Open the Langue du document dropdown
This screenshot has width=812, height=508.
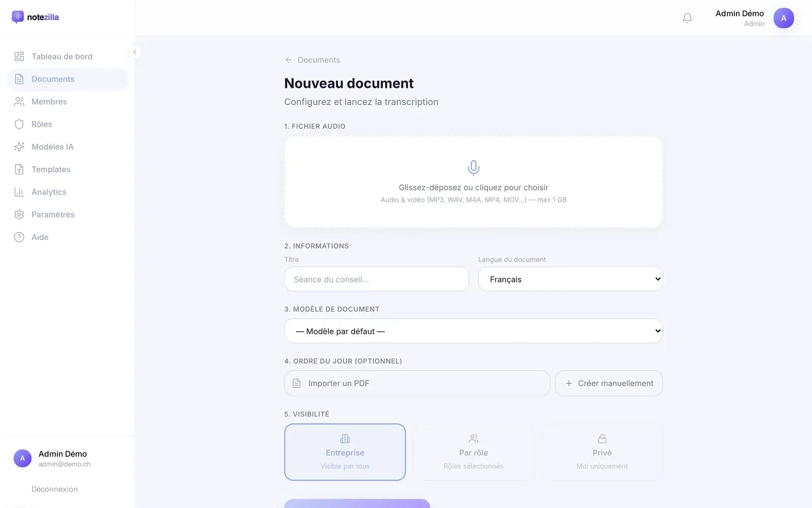570,279
